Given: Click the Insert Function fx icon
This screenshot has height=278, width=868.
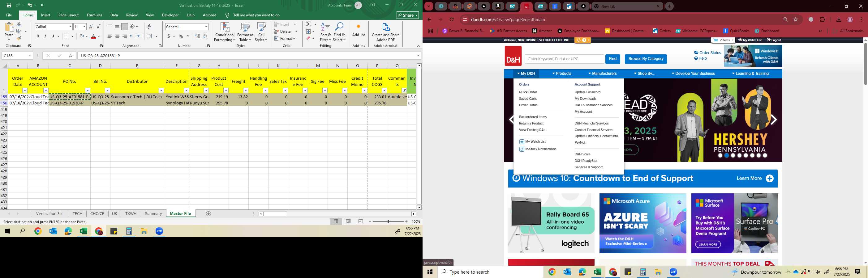Looking at the screenshot, I should (x=71, y=56).
